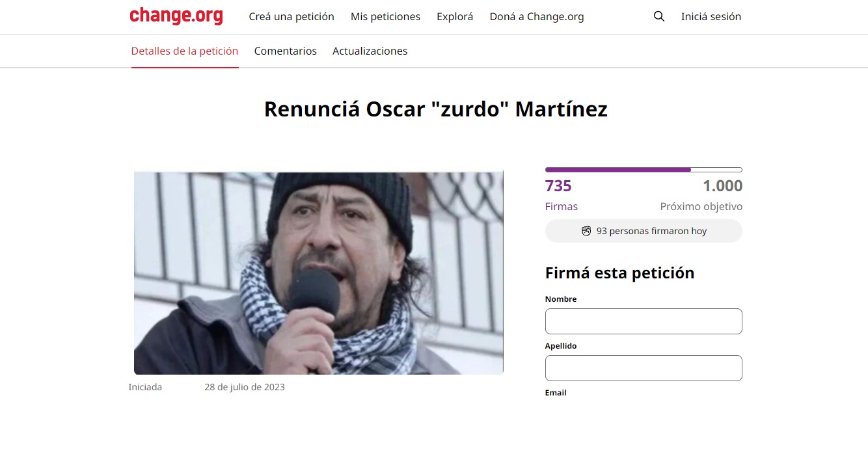Image resolution: width=868 pixels, height=454 pixels.
Task: Click Iniciá sesión link
Action: 711,17
